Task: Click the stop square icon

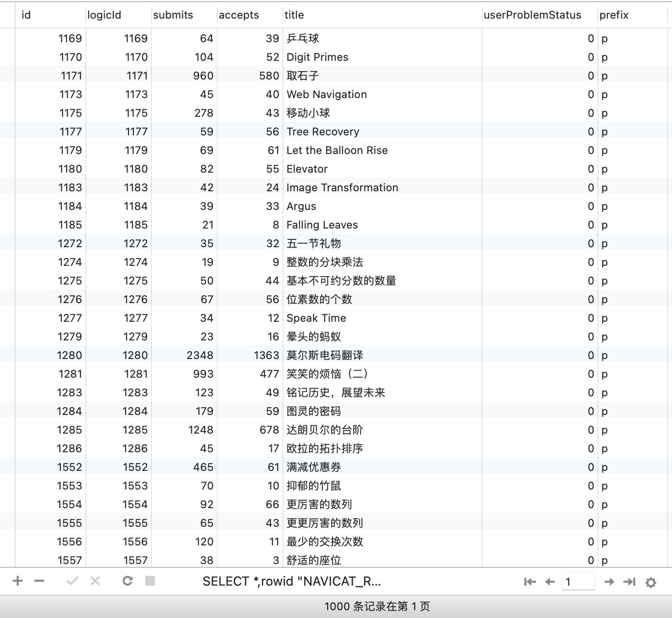Action: point(150,581)
